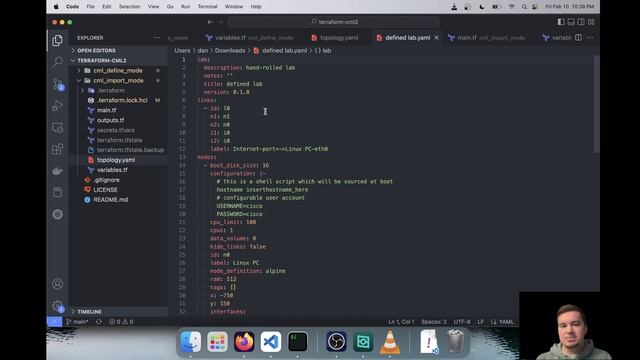Toggle secondary side bar layout icon
640x360 pixels.
(581, 22)
